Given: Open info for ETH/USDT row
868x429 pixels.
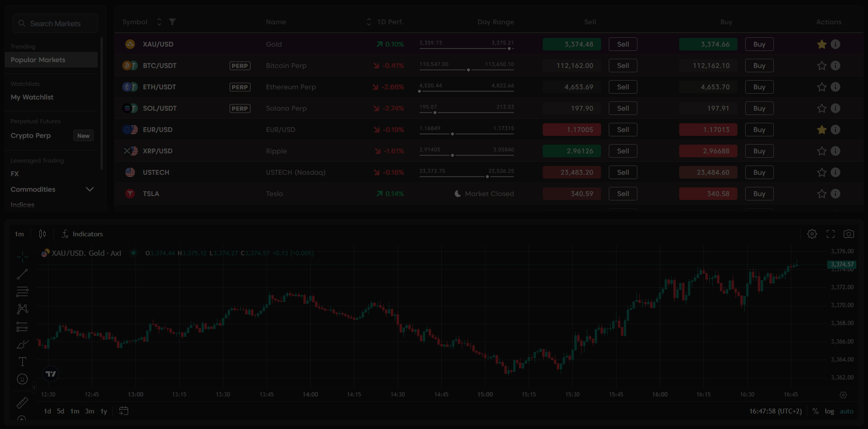Looking at the screenshot, I should point(835,87).
